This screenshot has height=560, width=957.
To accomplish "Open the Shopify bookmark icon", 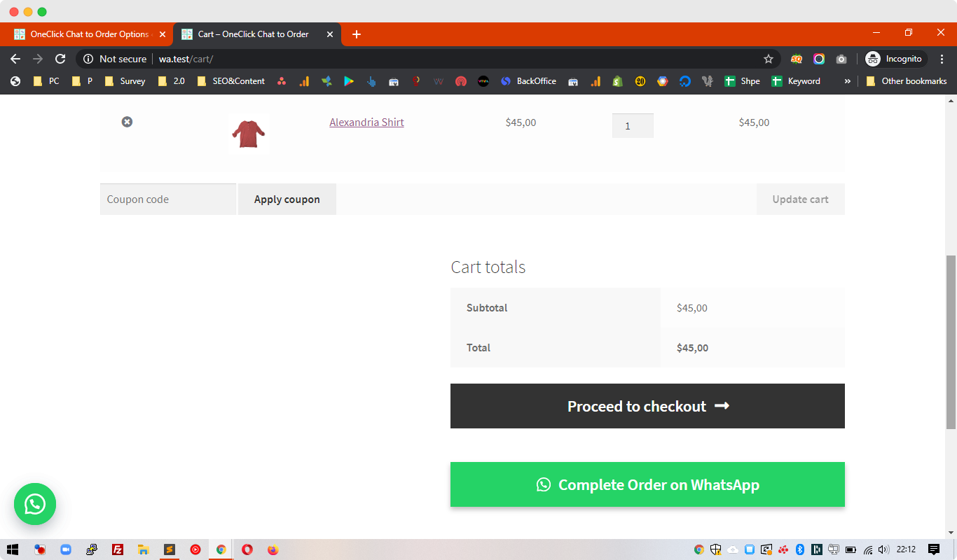I will coord(617,81).
